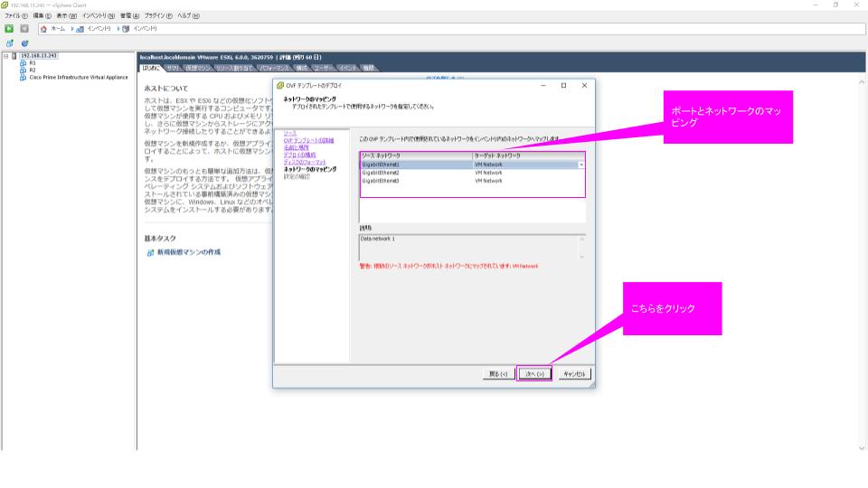
Task: Switch to the サマリ tab
Action: 173,68
